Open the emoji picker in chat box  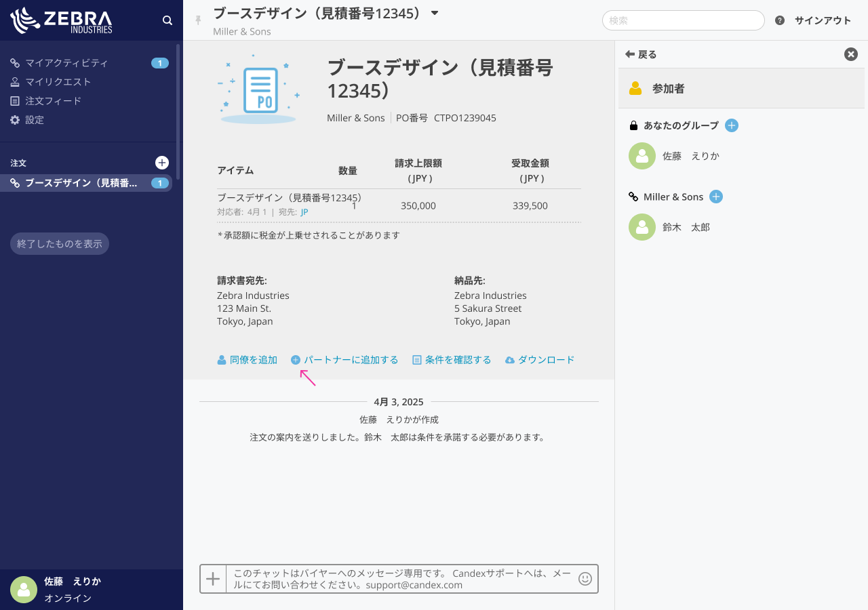(x=585, y=579)
